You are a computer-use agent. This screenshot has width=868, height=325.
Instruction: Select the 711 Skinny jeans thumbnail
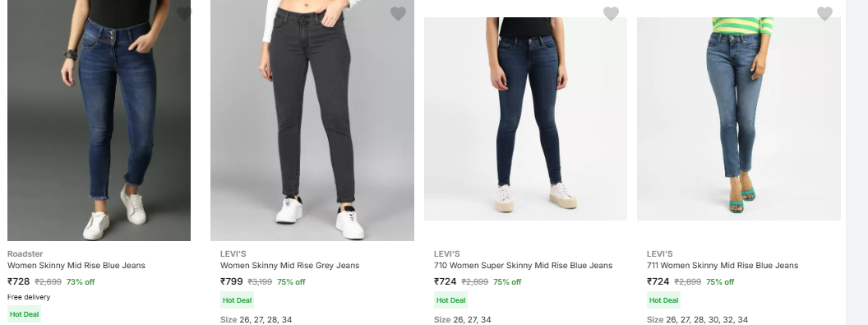point(738,118)
